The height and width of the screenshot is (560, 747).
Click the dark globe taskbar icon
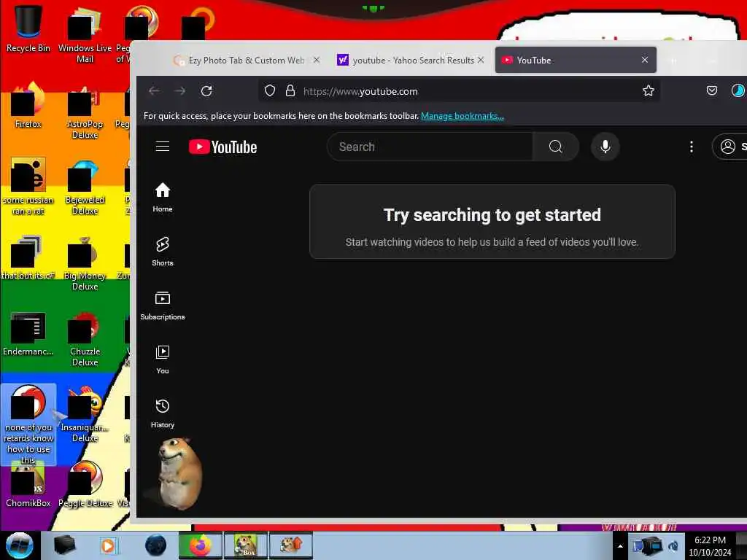click(x=155, y=545)
